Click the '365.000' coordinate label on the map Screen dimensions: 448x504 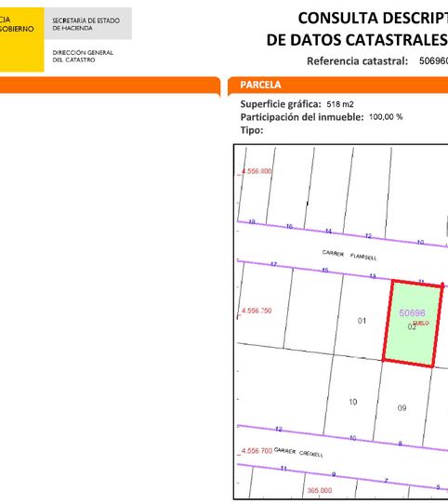tap(320, 490)
